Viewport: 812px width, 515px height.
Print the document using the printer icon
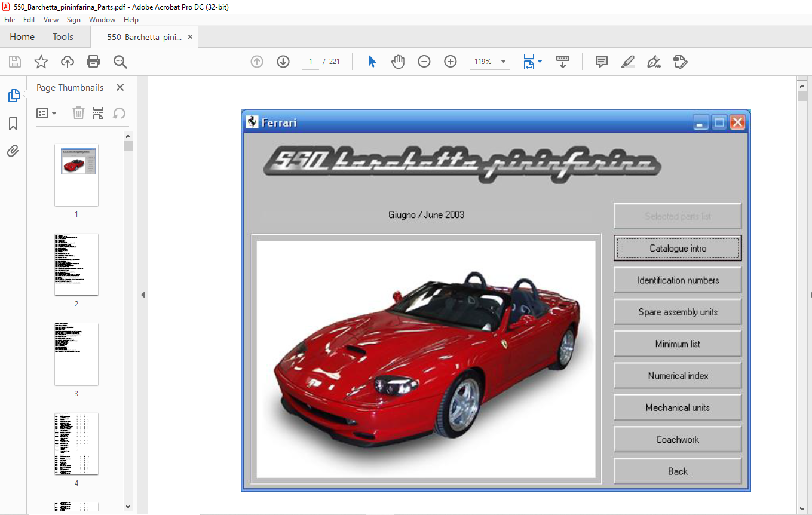[93, 62]
